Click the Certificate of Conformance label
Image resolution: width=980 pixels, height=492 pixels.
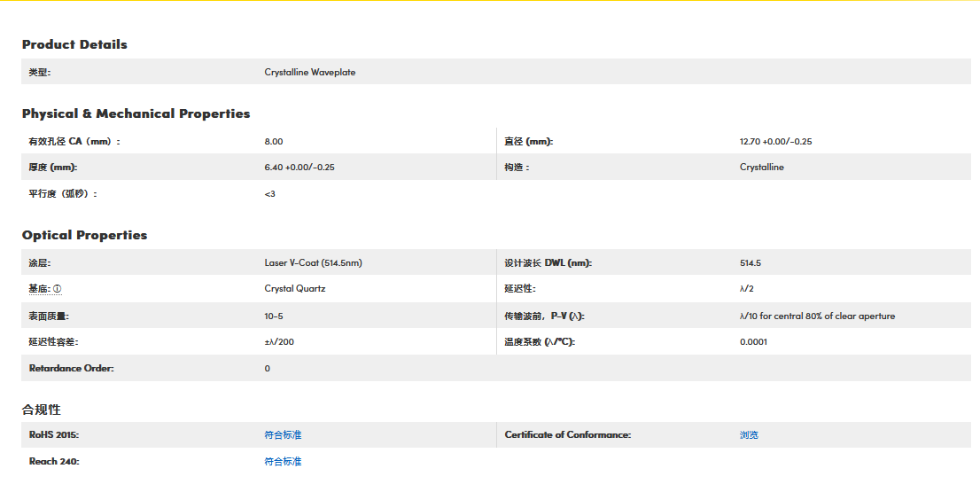(x=567, y=435)
